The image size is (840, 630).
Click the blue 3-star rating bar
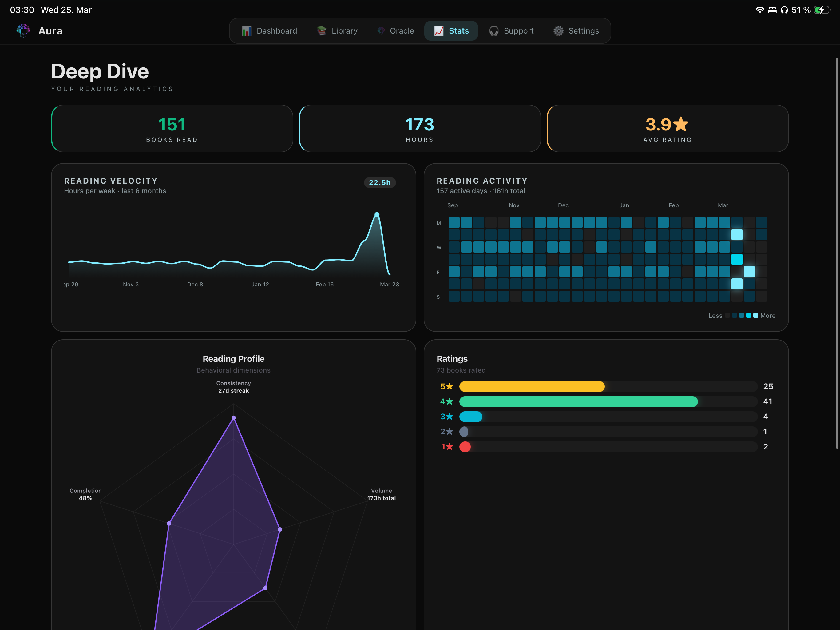pos(471,417)
